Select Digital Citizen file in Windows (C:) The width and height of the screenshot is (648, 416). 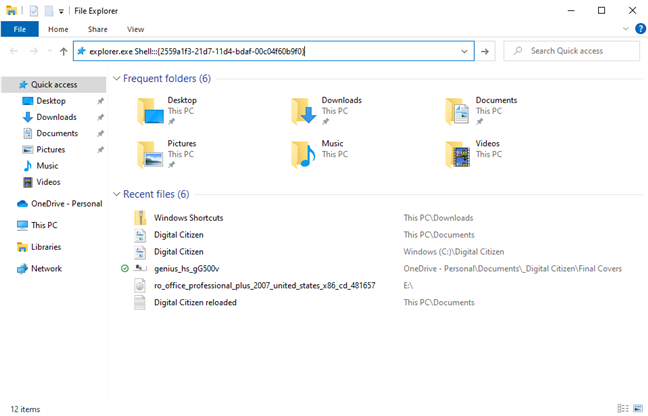(179, 252)
